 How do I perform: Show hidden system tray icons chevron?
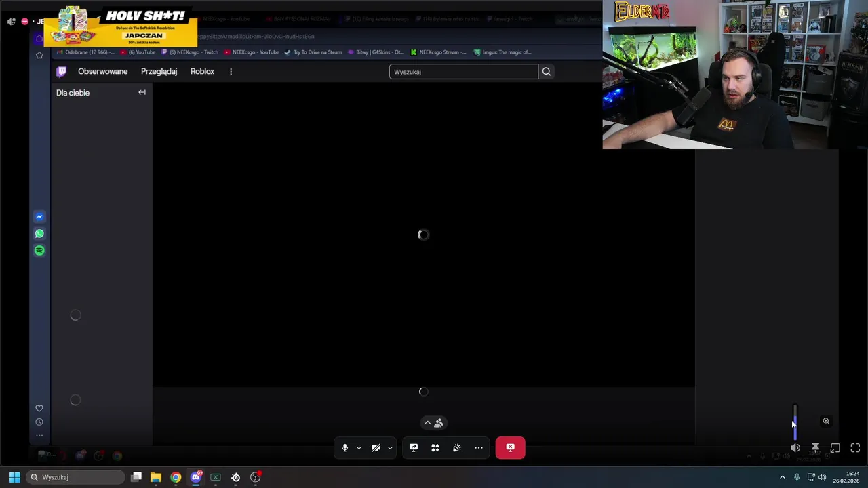(782, 477)
